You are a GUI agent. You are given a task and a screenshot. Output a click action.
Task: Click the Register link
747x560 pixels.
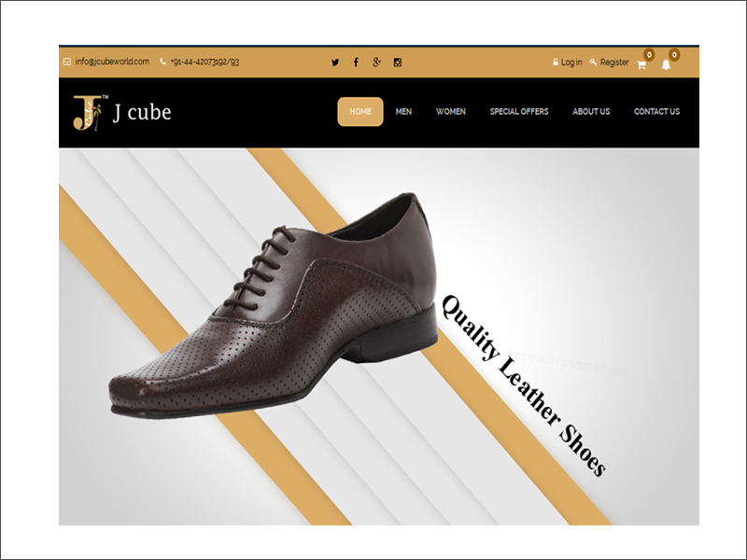[x=613, y=63]
